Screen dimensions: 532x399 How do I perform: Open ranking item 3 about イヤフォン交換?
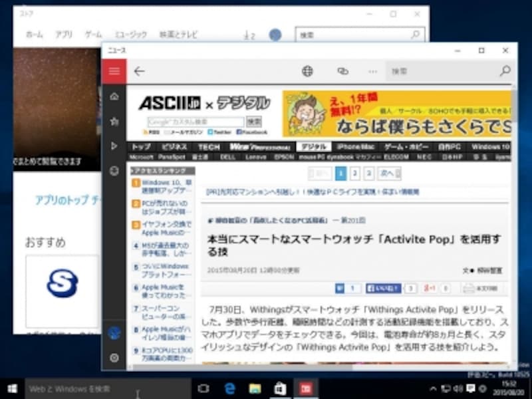[x=163, y=228]
